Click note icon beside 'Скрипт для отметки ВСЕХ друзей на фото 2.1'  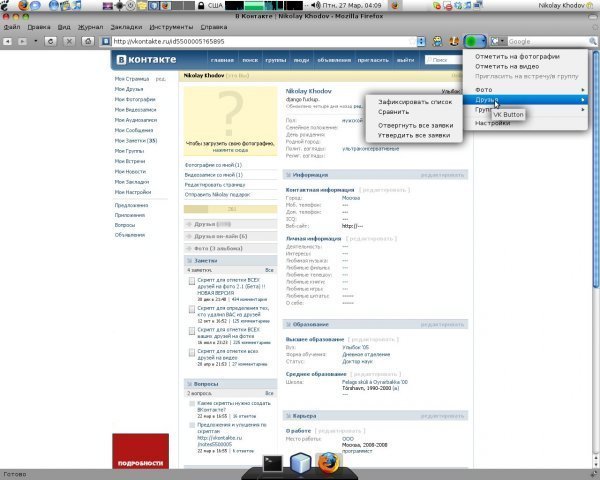(192, 281)
